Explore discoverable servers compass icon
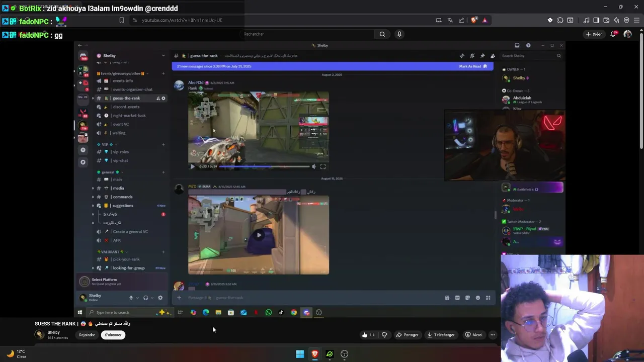644x362 pixels. (x=83, y=162)
